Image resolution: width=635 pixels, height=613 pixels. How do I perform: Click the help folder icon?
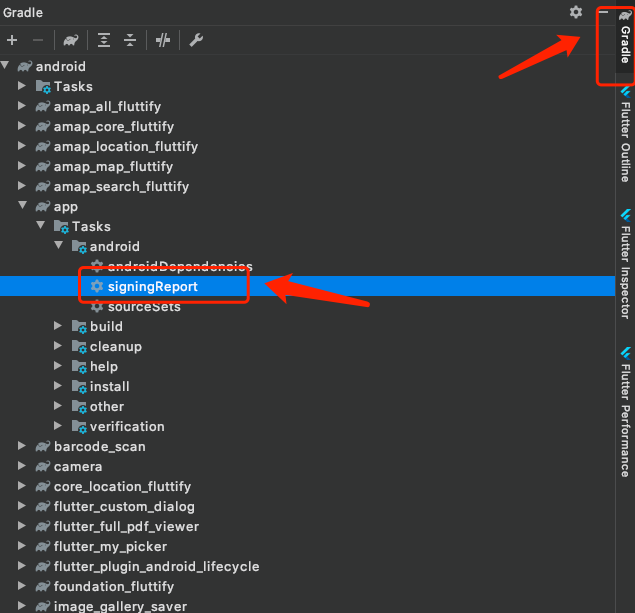[x=79, y=367]
